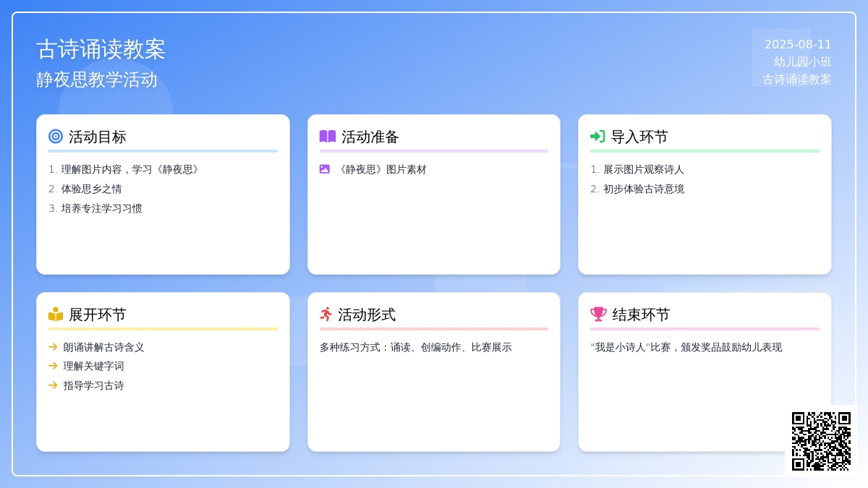Click the arrow icon before 理解关键字词

point(53,366)
